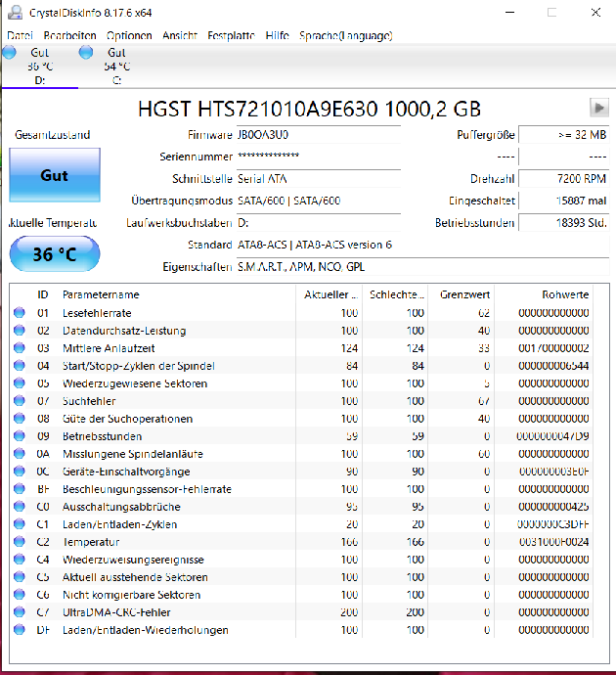This screenshot has width=616, height=675.
Task: Click the status orb for Misslungene Spindelanläufe
Action: tap(20, 454)
